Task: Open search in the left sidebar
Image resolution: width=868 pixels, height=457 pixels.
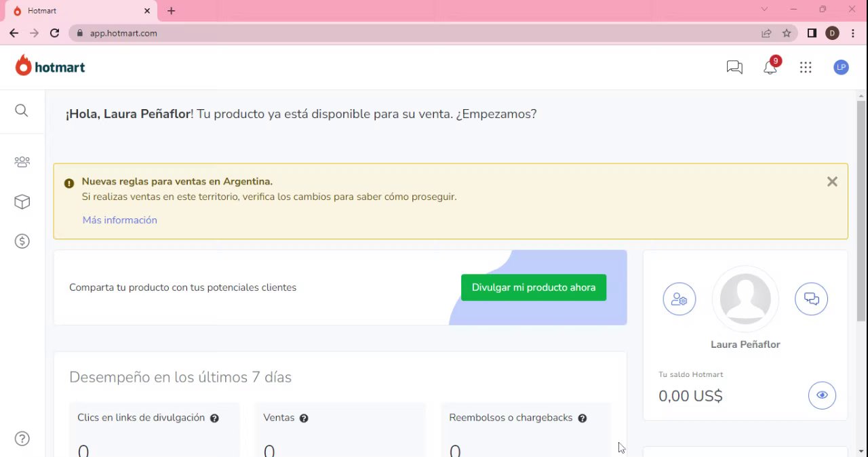Action: (x=22, y=111)
